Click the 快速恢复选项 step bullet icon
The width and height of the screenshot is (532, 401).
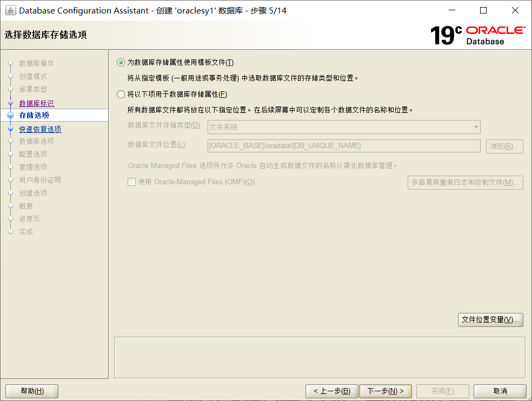10,129
